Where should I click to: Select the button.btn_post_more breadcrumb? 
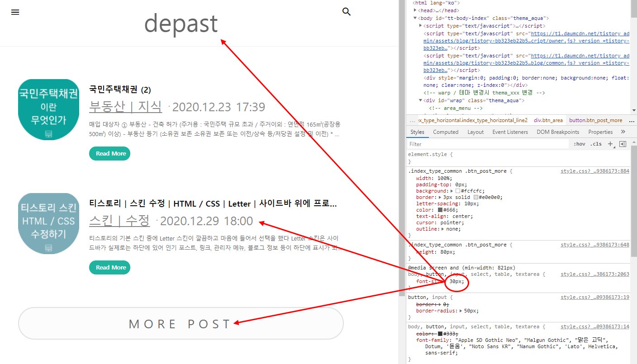[x=595, y=120]
